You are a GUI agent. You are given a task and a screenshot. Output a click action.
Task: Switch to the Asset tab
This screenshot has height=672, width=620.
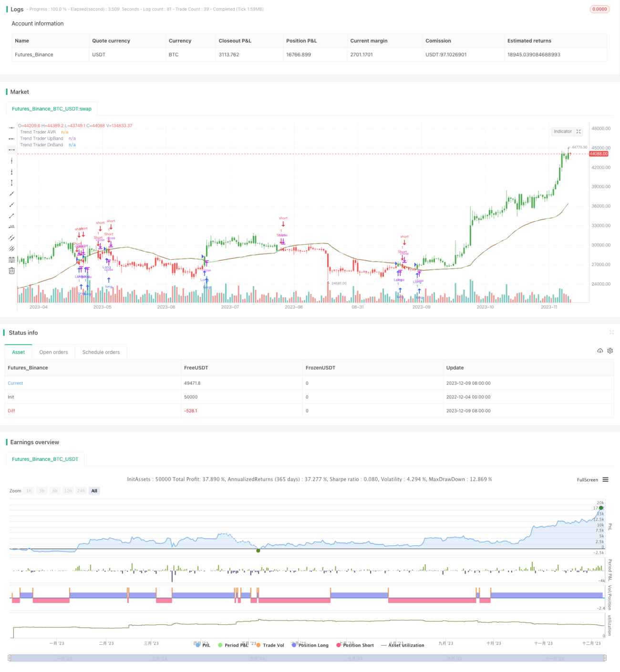pos(19,352)
